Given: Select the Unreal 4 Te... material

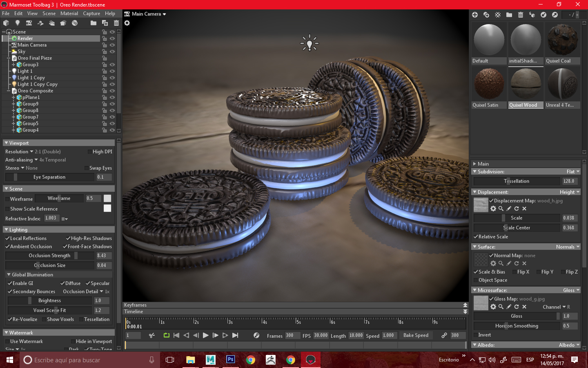Looking at the screenshot, I should (562, 88).
